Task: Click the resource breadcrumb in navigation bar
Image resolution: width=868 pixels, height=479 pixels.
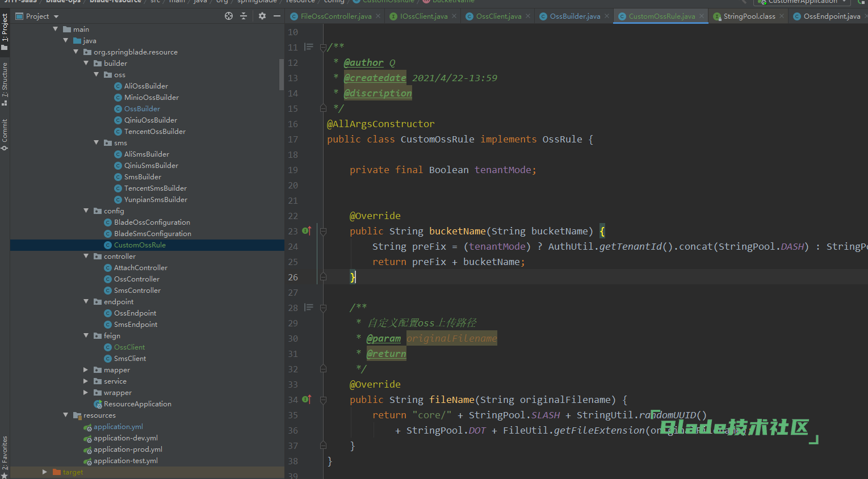Action: [300, 2]
